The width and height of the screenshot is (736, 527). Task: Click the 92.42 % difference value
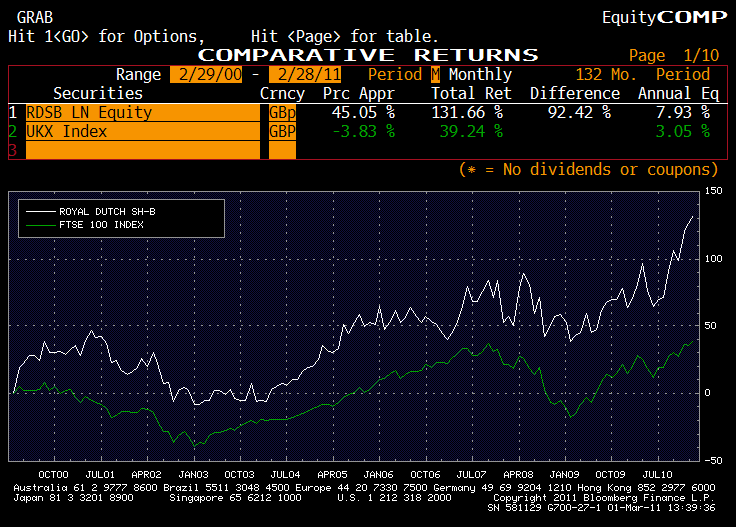pos(579,113)
